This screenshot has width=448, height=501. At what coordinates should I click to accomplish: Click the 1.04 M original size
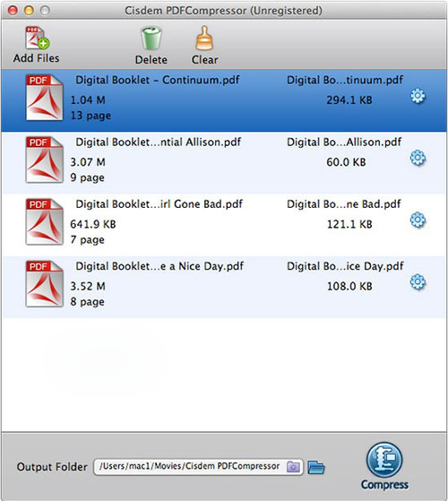(88, 100)
